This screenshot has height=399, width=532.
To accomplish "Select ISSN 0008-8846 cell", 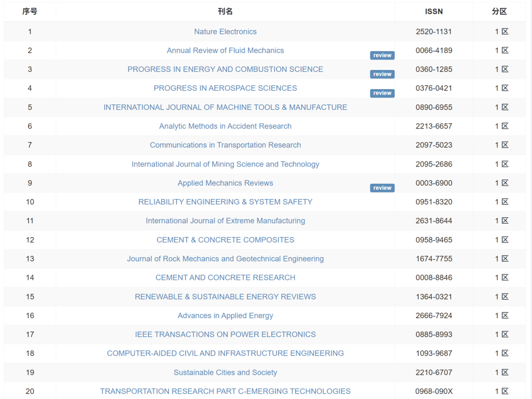I will click(x=434, y=277).
